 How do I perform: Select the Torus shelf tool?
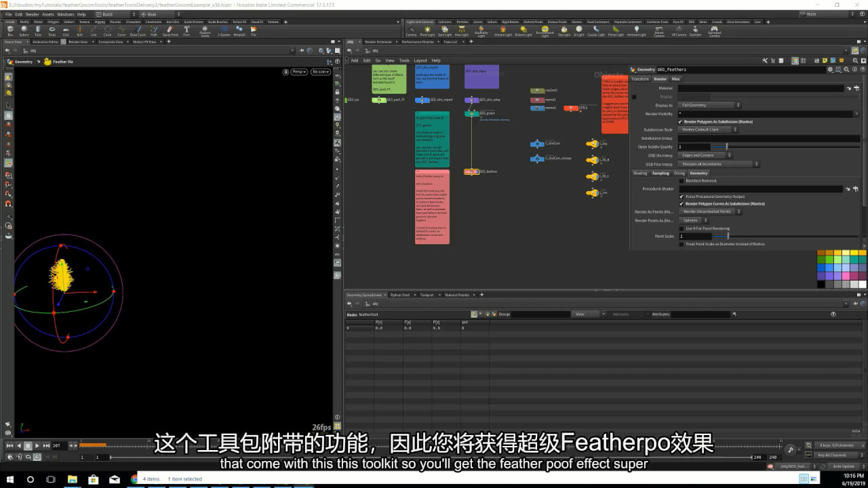(53, 30)
